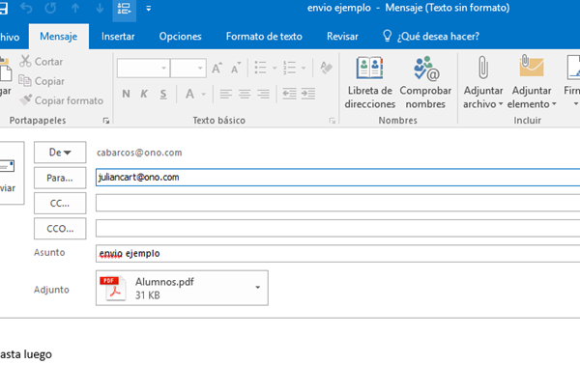Click the Alumnos.pdf attachment icon

[116, 289]
